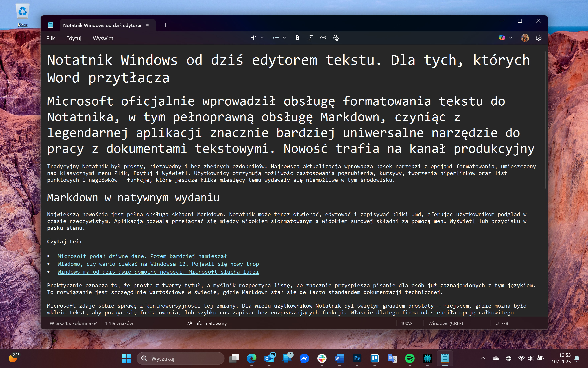Open the Windows Start menu
This screenshot has height=368, width=588.
click(127, 358)
